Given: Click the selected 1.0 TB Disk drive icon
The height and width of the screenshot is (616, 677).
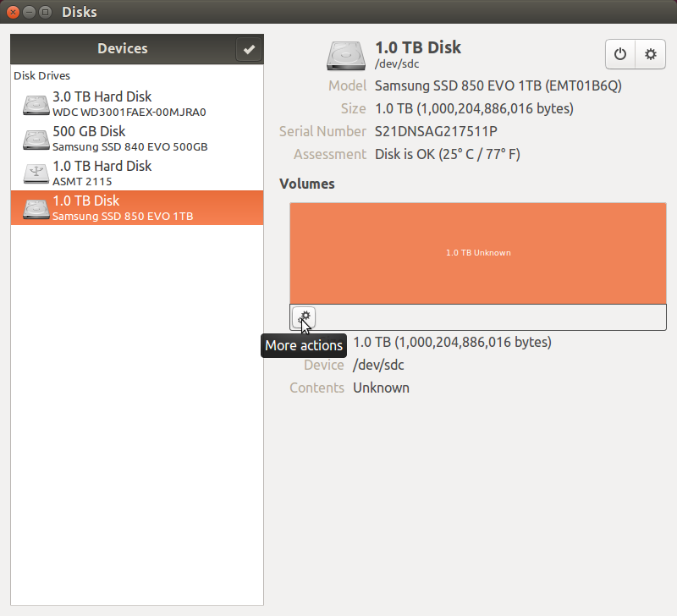Looking at the screenshot, I should (36, 209).
